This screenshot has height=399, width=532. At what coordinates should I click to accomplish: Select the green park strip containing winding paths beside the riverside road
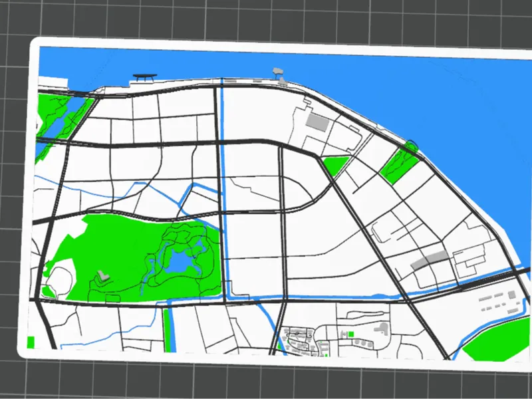pos(400,164)
